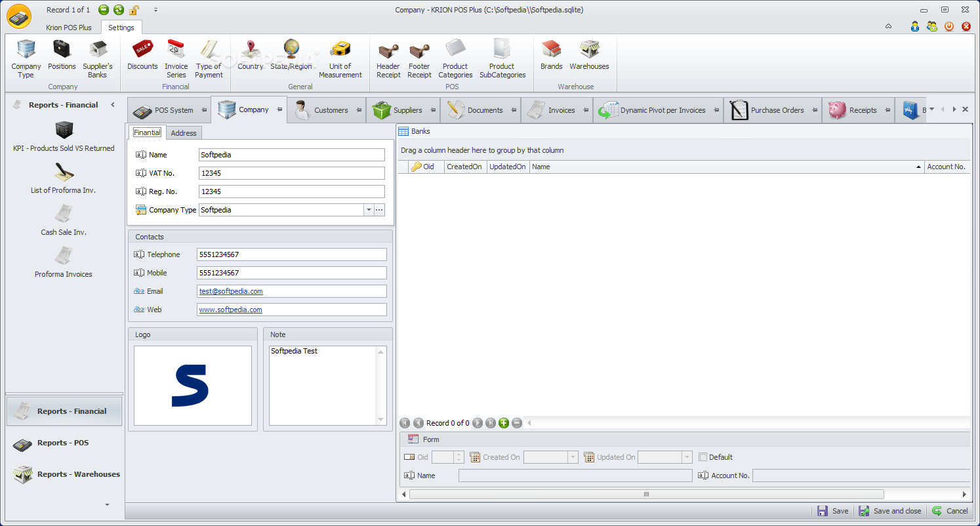Open the Company Type dropdown arrow
The height and width of the screenshot is (526, 980).
pos(369,210)
